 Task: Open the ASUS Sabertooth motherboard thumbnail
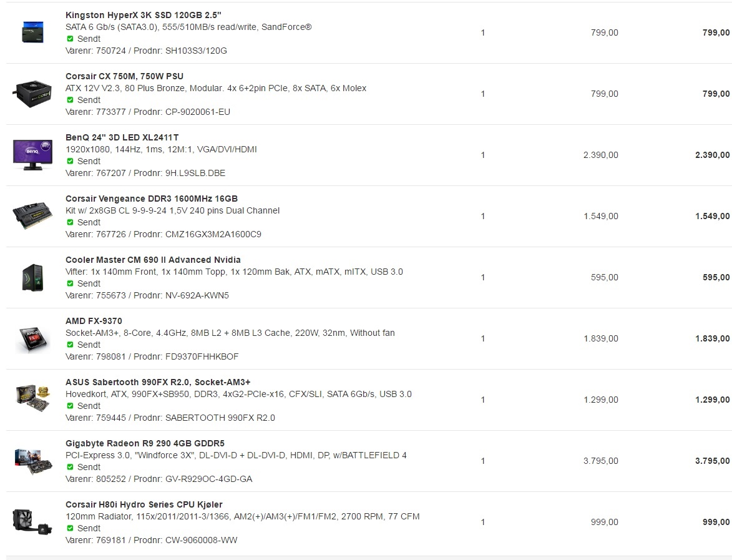coord(32,398)
